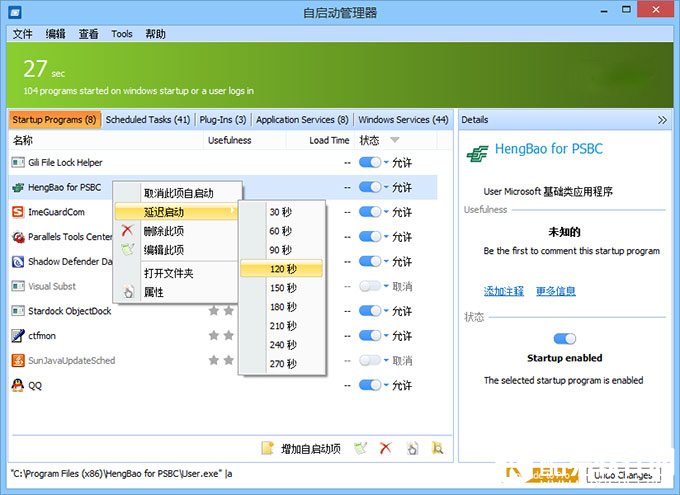Viewport: 680px width, 495px height.
Task: Toggle Parallels Tools Center startup switch
Action: click(x=370, y=236)
